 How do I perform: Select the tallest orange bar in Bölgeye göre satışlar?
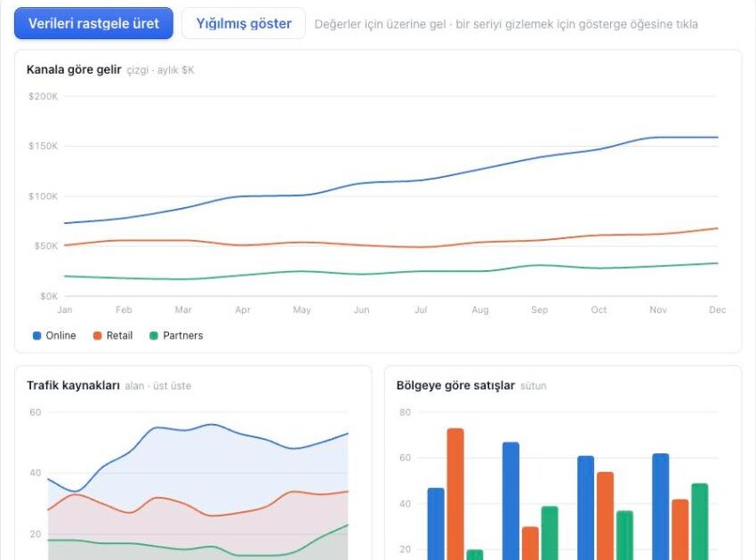click(455, 494)
